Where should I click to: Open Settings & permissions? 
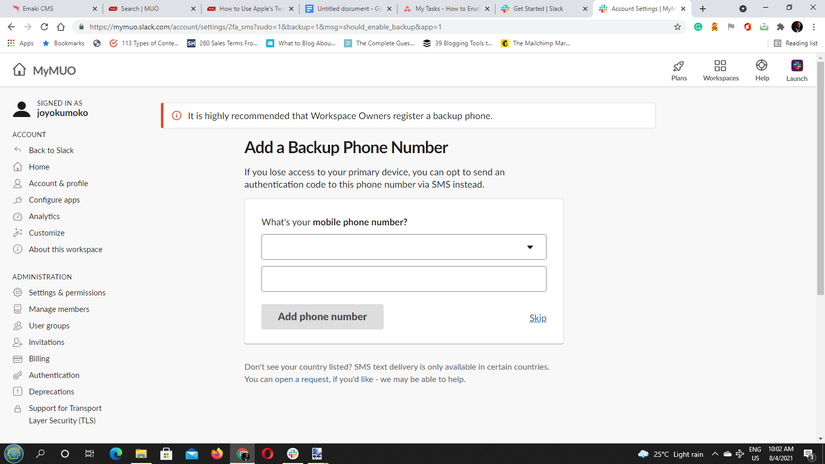(x=67, y=292)
